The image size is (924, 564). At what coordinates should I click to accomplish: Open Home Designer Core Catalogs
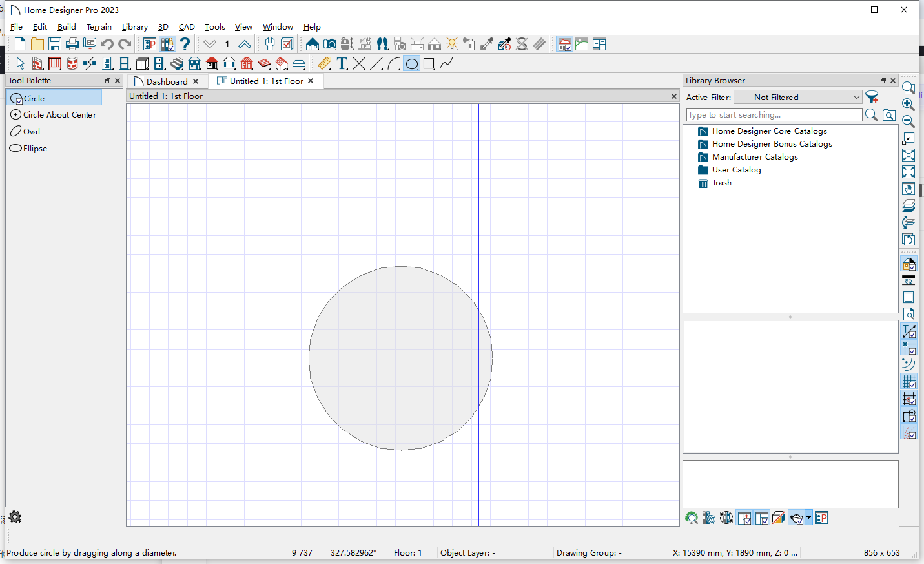(x=763, y=131)
